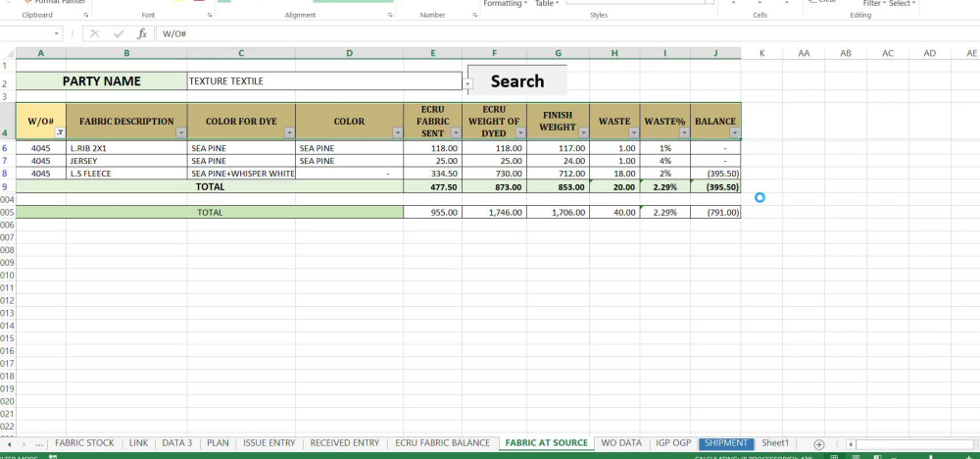Open the ECRU WEIGHT OF DYED filter

pos(520,132)
